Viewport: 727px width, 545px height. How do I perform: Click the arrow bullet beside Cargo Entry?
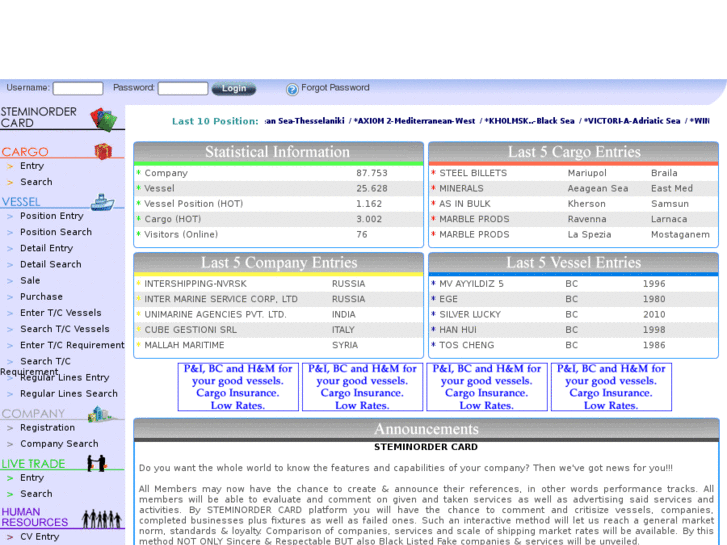10,166
